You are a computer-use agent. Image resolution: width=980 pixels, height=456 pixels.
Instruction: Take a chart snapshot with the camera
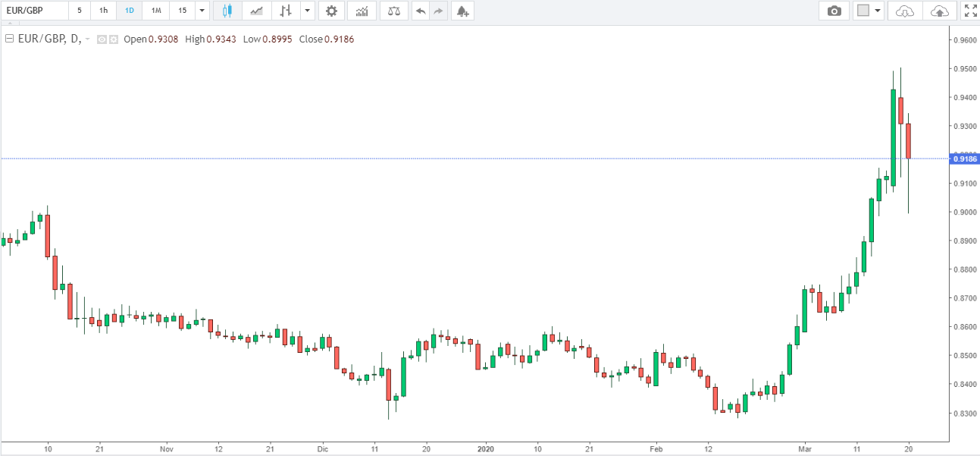[834, 11]
